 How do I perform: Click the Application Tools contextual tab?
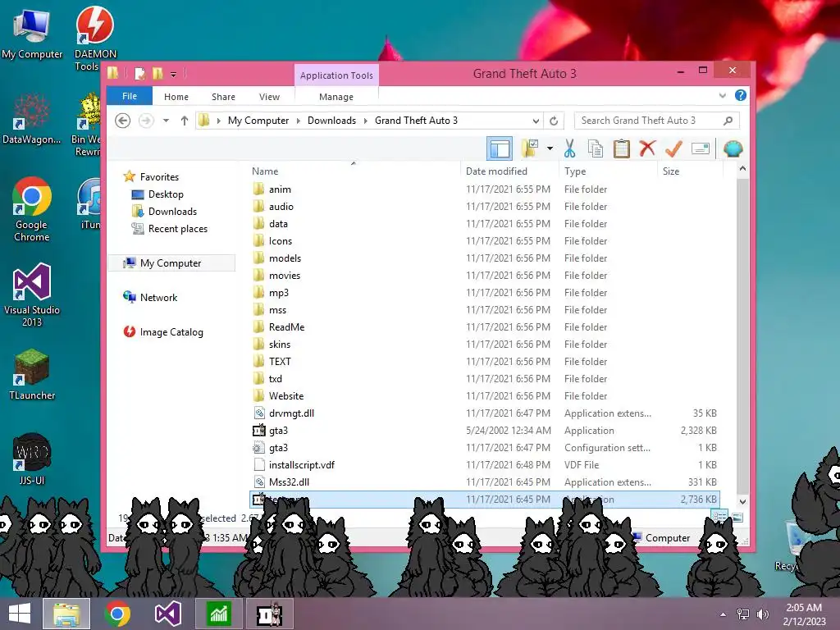336,75
